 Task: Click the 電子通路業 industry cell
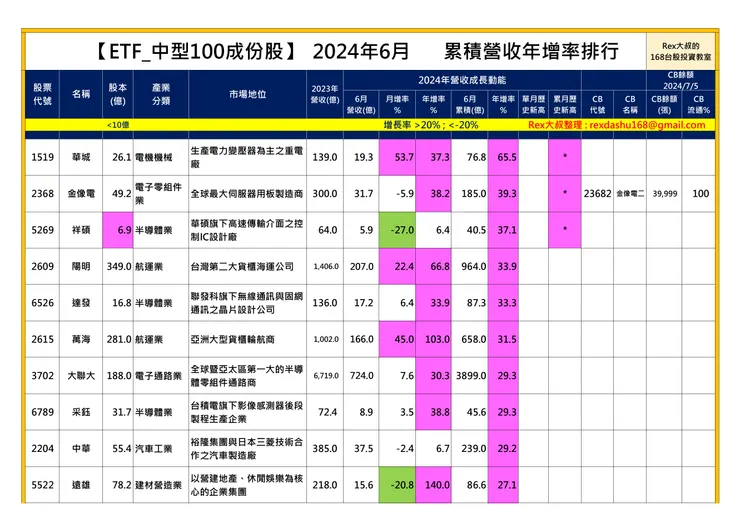[161, 376]
